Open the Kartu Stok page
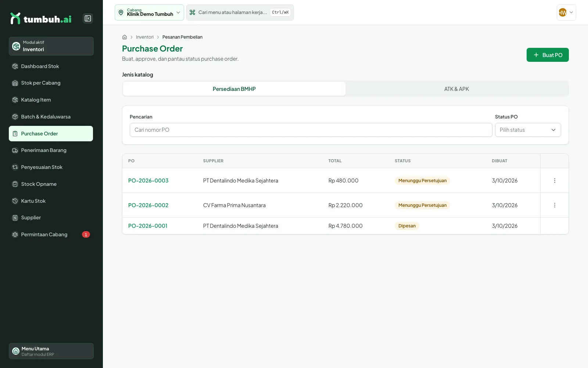 click(x=51, y=201)
